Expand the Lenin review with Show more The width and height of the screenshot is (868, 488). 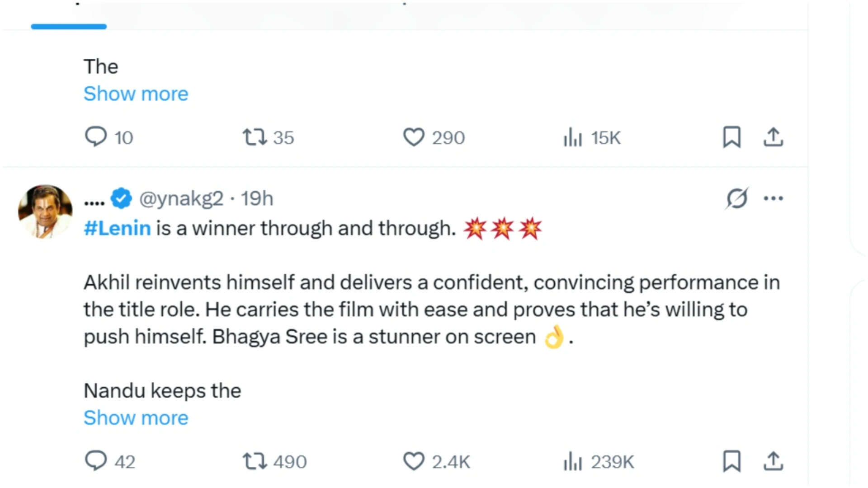136,418
